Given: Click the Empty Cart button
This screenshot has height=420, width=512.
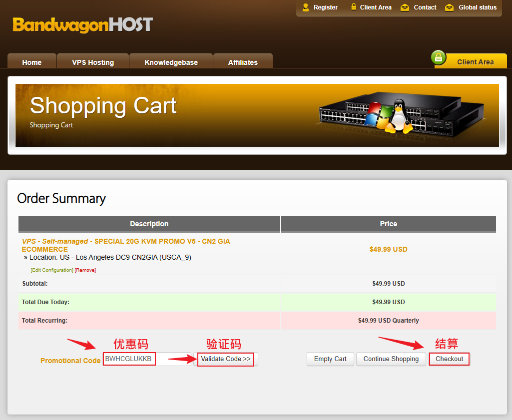Looking at the screenshot, I should point(330,359).
